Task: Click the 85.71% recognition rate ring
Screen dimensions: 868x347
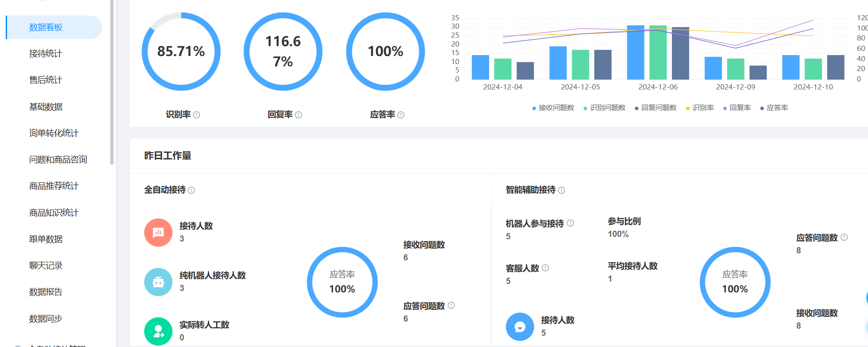Action: point(181,51)
